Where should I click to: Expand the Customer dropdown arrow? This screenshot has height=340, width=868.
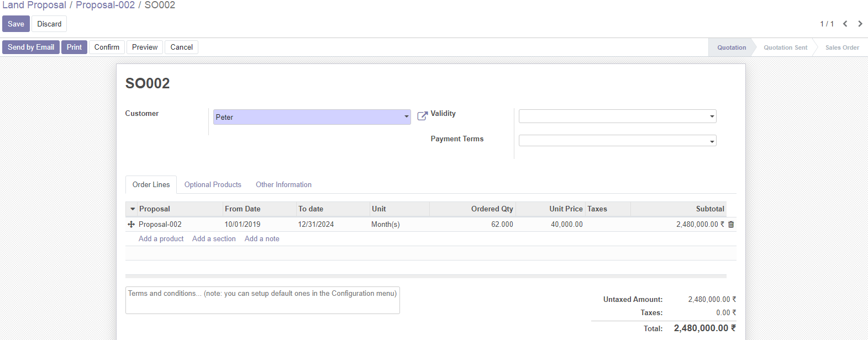click(x=406, y=116)
